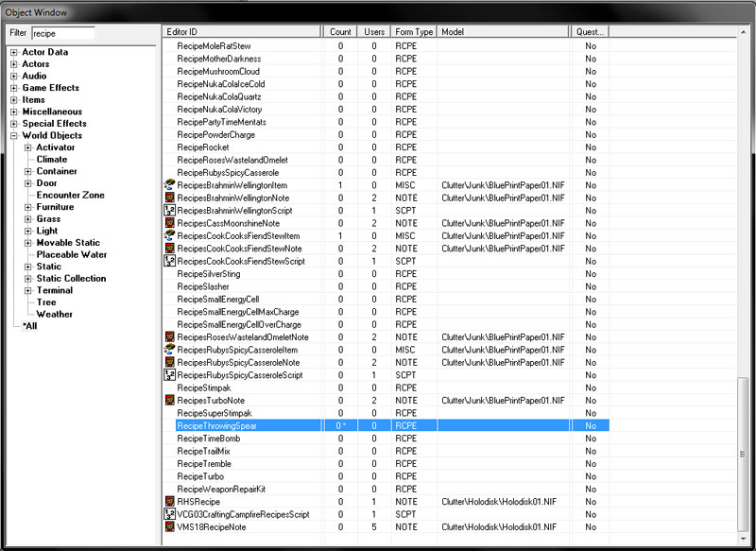The width and height of the screenshot is (756, 551).
Task: Expand the Actors tree node
Action: pos(14,64)
